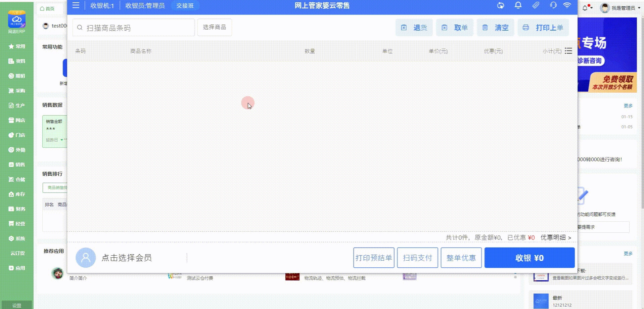644x309 pixels.
Task: Click 点击选择会员 to choose member
Action: (127, 258)
